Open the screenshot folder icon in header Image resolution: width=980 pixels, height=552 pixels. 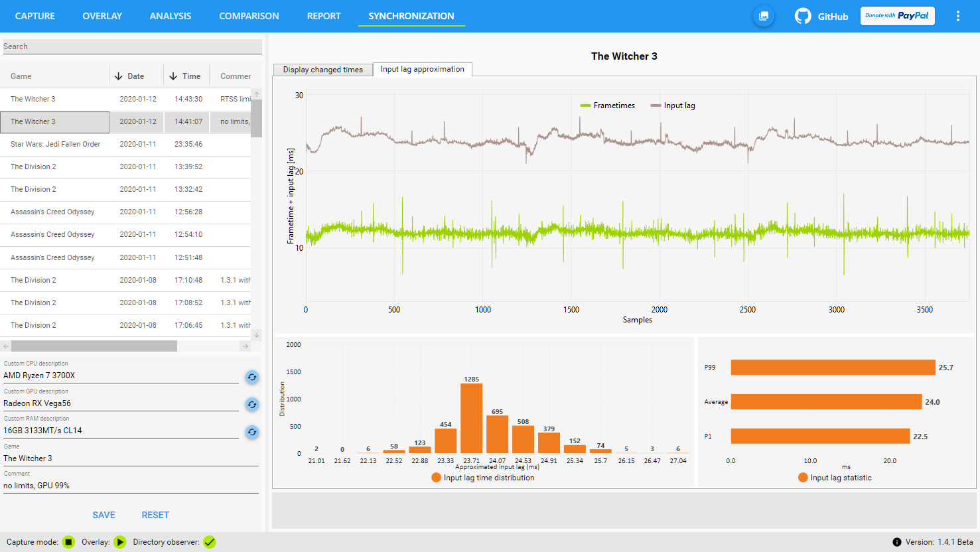click(x=763, y=16)
